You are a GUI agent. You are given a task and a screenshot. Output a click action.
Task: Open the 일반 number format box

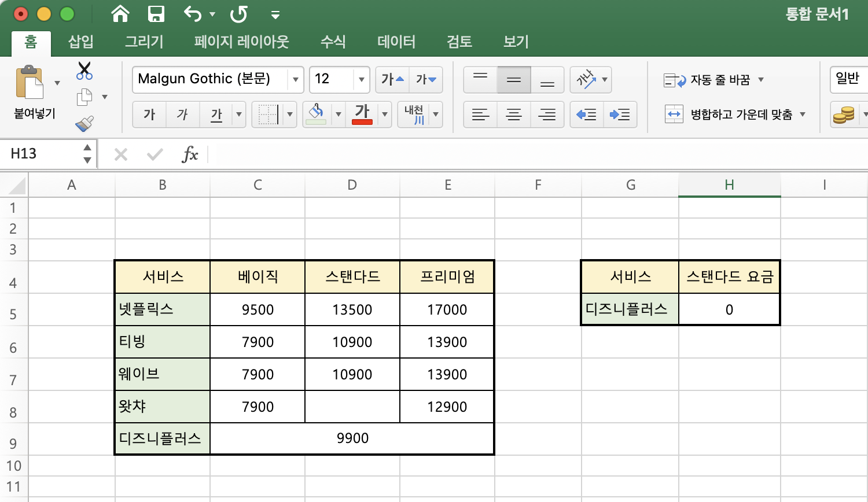(x=849, y=79)
